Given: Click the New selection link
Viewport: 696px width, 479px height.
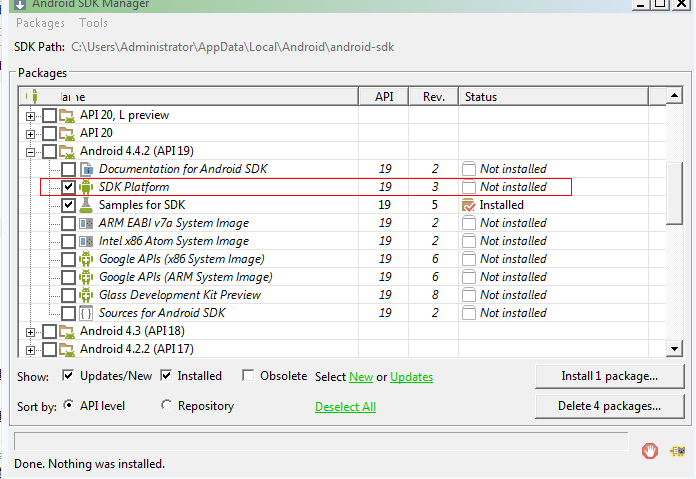Looking at the screenshot, I should [361, 377].
